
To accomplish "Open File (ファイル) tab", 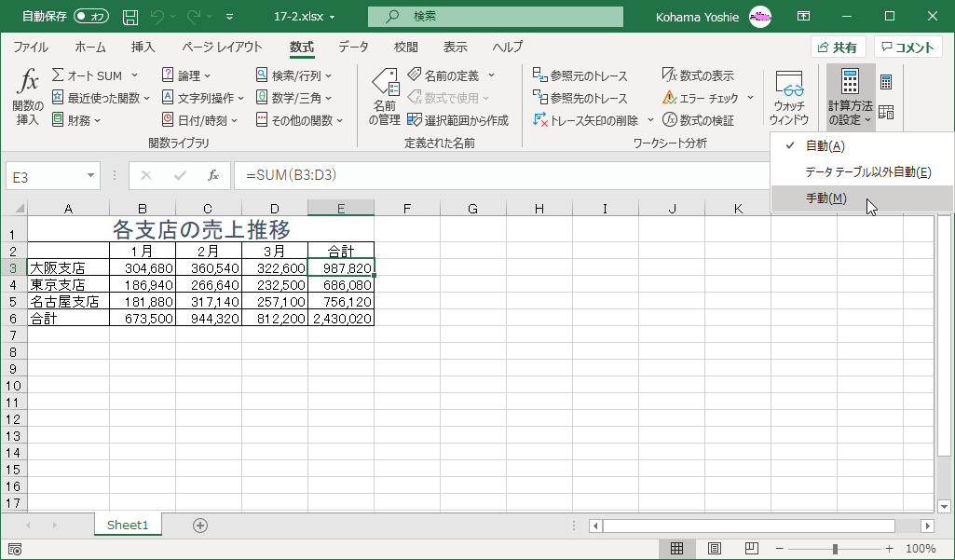I will 31,47.
